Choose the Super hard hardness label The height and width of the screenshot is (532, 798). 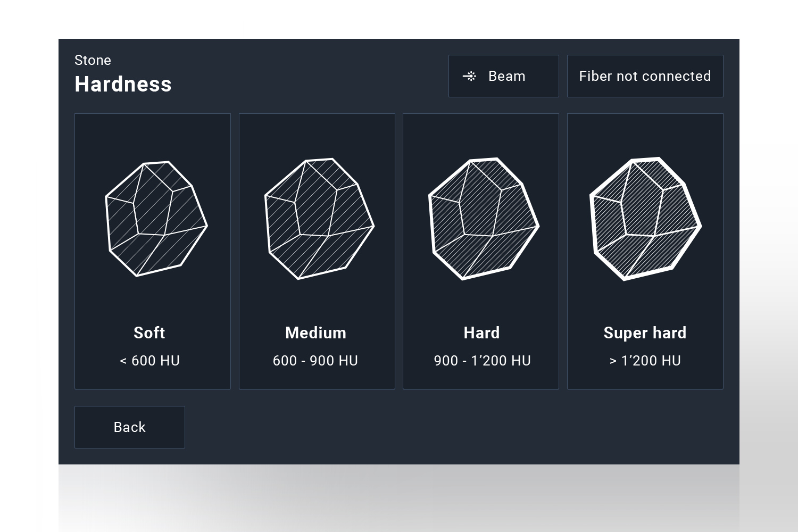(645, 333)
